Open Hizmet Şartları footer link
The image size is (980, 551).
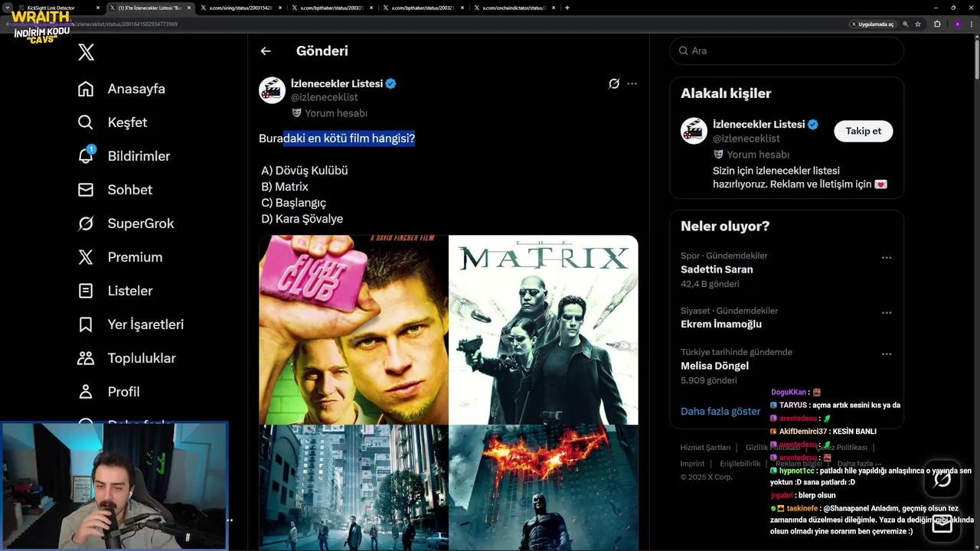click(705, 448)
